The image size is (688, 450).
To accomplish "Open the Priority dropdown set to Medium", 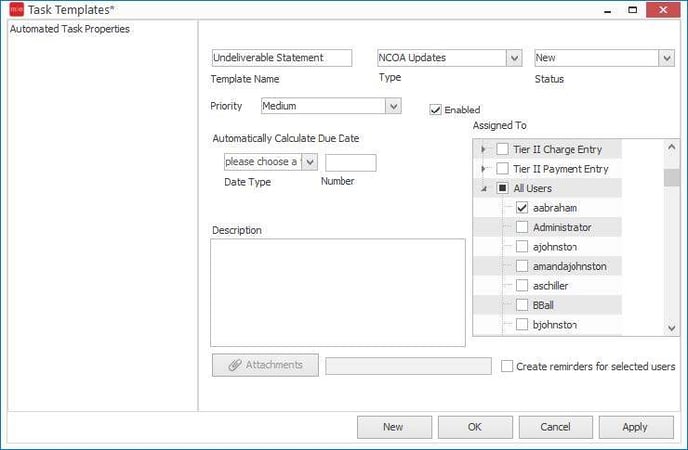I will (393, 106).
